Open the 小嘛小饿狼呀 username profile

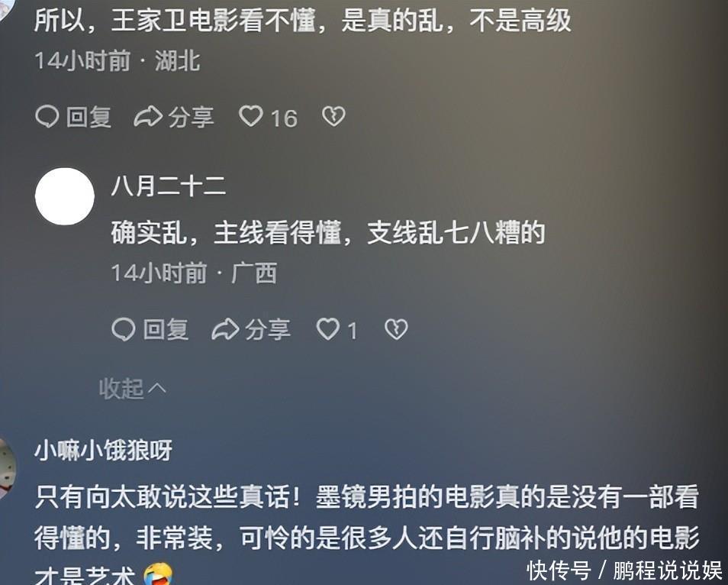(103, 450)
